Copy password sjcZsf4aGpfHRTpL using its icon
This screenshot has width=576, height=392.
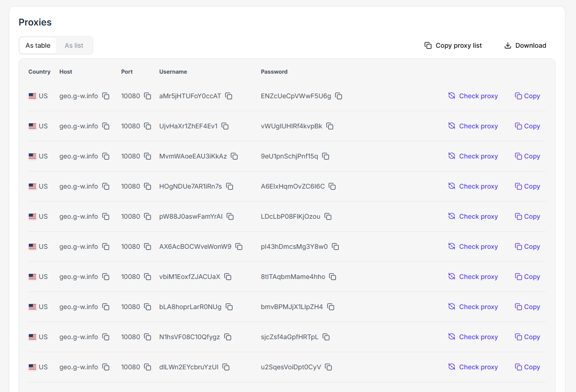(x=326, y=337)
